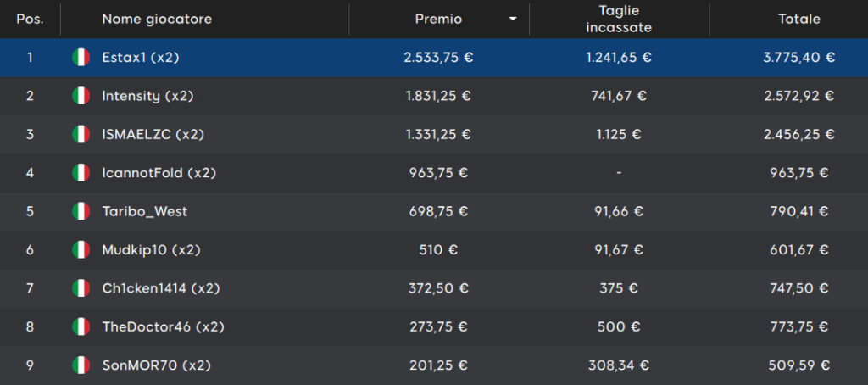Select TheDoctor46 (x2) player name
Viewport: 868px width, 385px height.
pos(164,326)
